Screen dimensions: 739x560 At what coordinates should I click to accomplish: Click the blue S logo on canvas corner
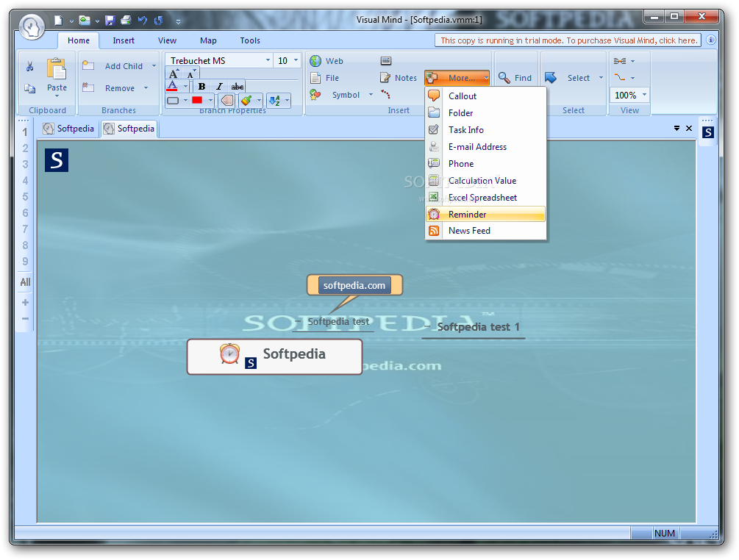click(x=57, y=160)
